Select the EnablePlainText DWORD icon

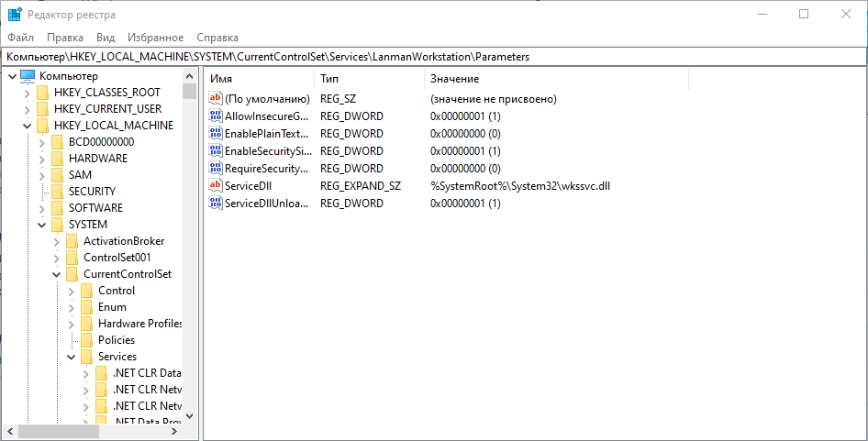coord(216,134)
